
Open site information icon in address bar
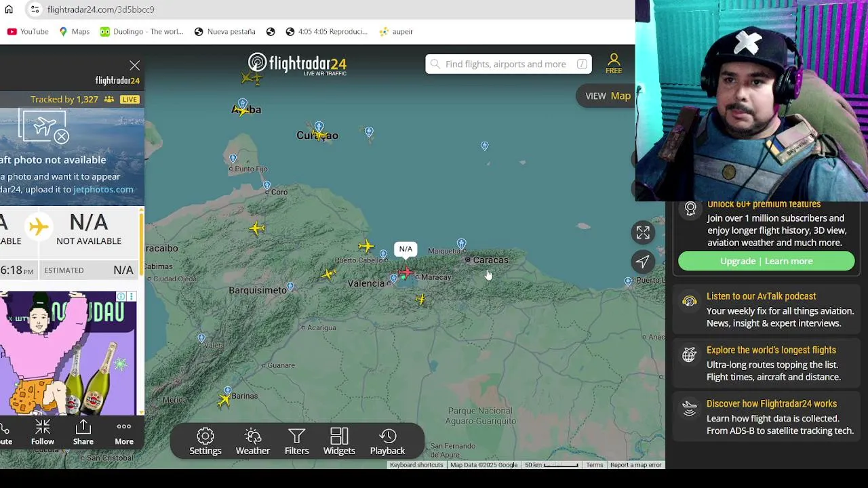35,9
